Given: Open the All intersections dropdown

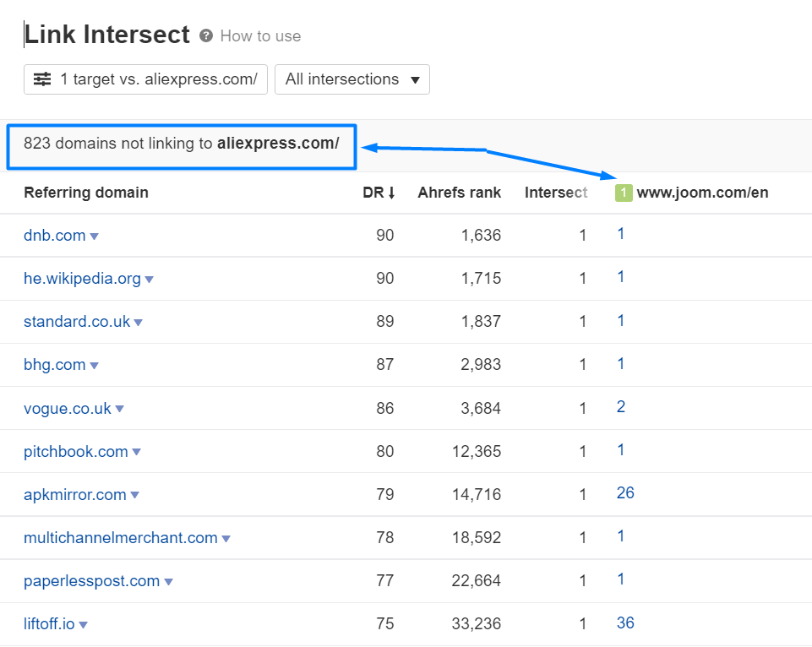Looking at the screenshot, I should click(352, 79).
